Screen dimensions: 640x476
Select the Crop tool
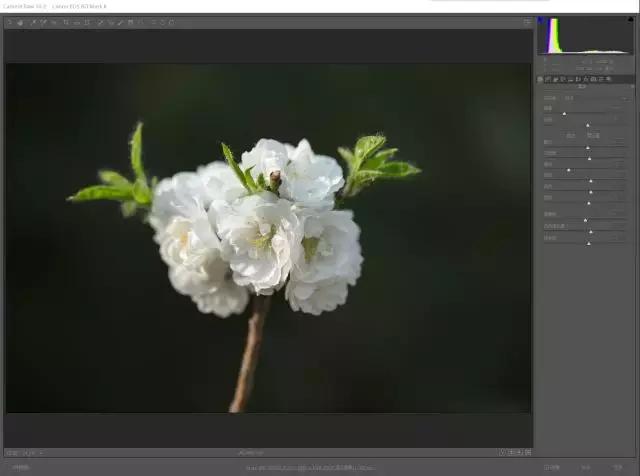(65, 22)
